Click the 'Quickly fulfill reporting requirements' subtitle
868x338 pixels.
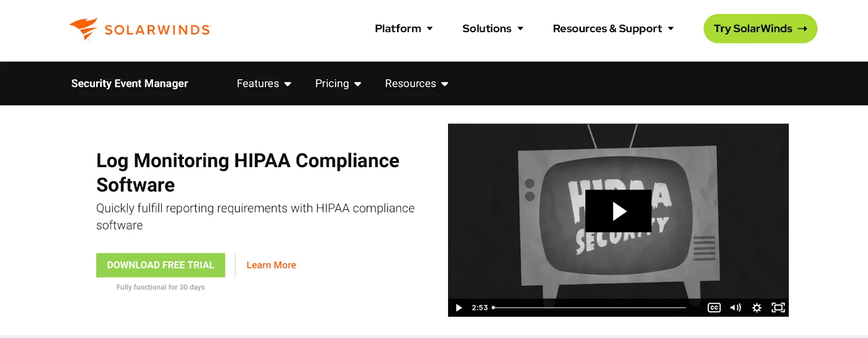(x=256, y=216)
